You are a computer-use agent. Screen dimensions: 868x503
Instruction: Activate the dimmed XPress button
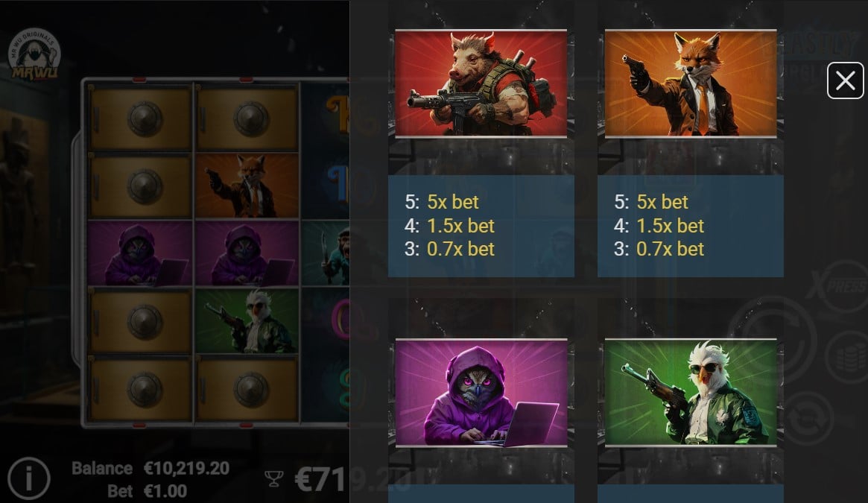coord(836,286)
